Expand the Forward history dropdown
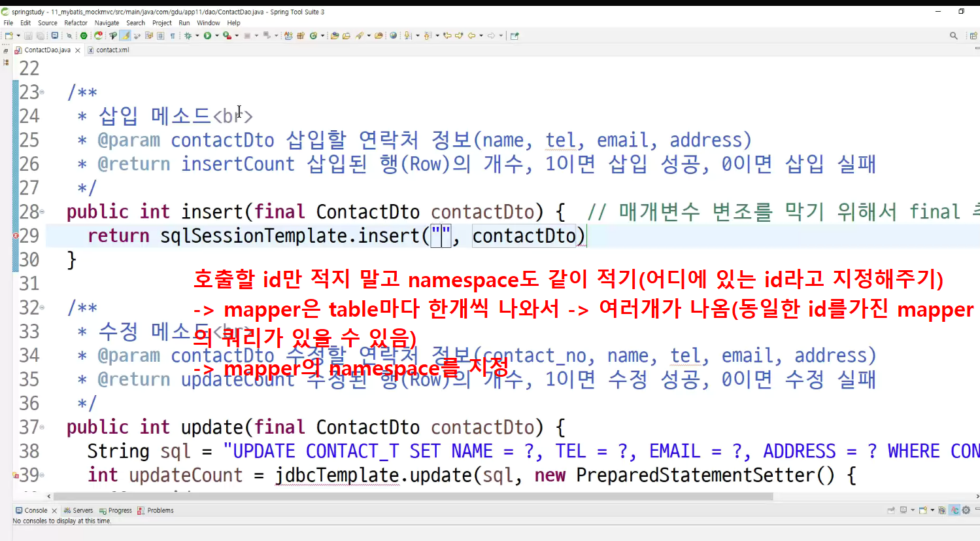The image size is (980, 541). pyautogui.click(x=501, y=36)
